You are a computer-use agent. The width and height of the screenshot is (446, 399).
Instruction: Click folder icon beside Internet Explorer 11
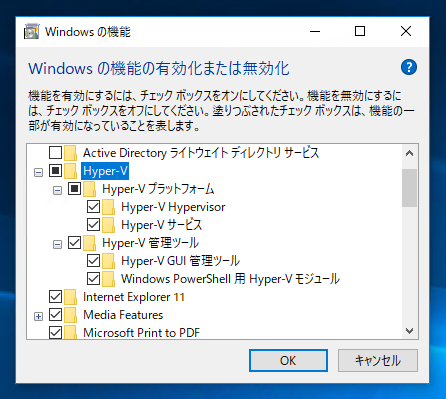pos(71,297)
